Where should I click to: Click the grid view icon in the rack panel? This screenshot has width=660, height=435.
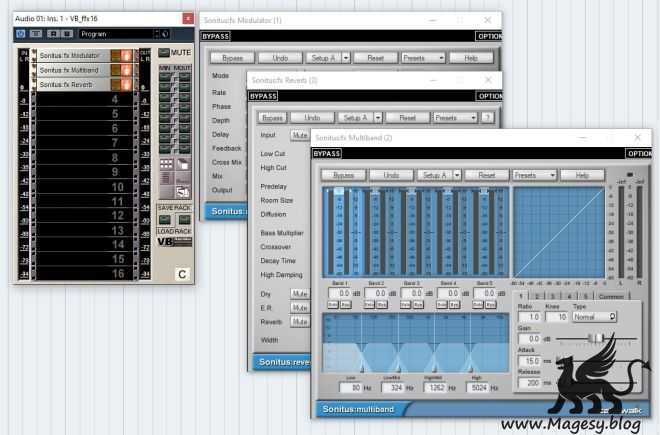pyautogui.click(x=166, y=164)
